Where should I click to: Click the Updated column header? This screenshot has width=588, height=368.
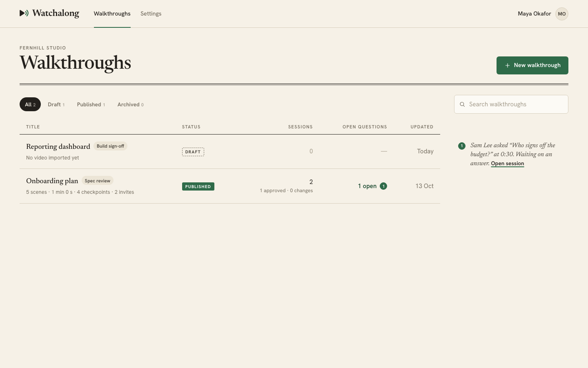tap(422, 127)
